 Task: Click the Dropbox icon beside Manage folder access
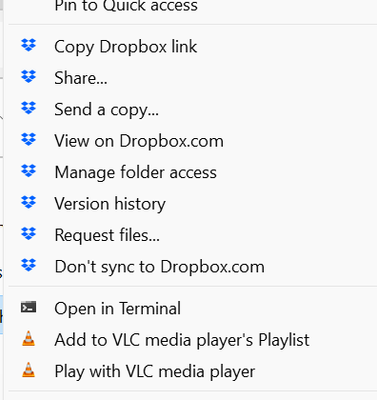point(29,171)
